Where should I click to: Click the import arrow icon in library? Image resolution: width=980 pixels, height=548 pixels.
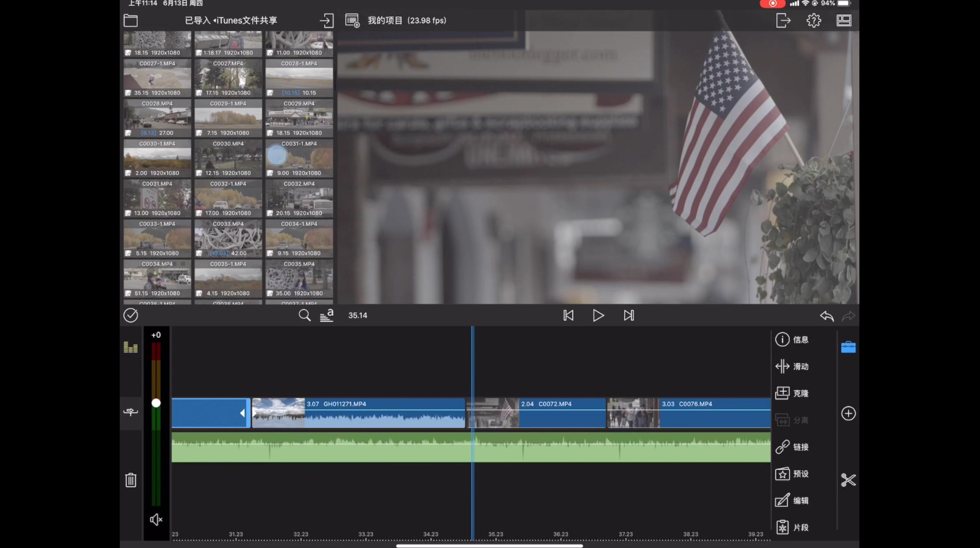[326, 21]
